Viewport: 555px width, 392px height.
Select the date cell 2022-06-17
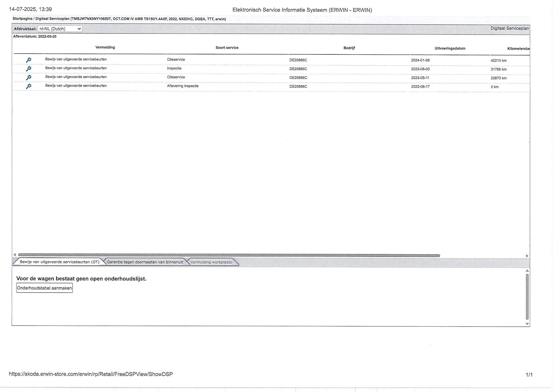pos(420,87)
